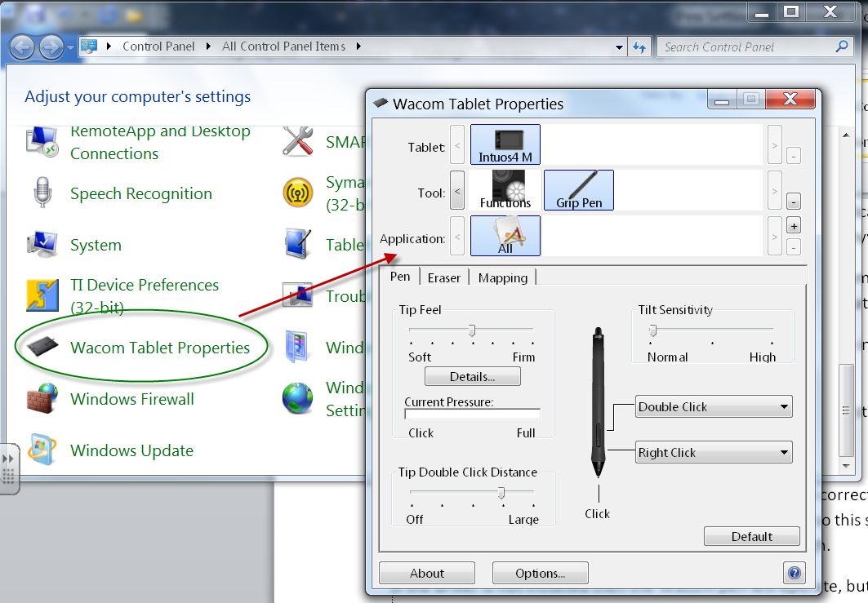Click the Default button
The image size is (868, 603).
click(x=752, y=536)
